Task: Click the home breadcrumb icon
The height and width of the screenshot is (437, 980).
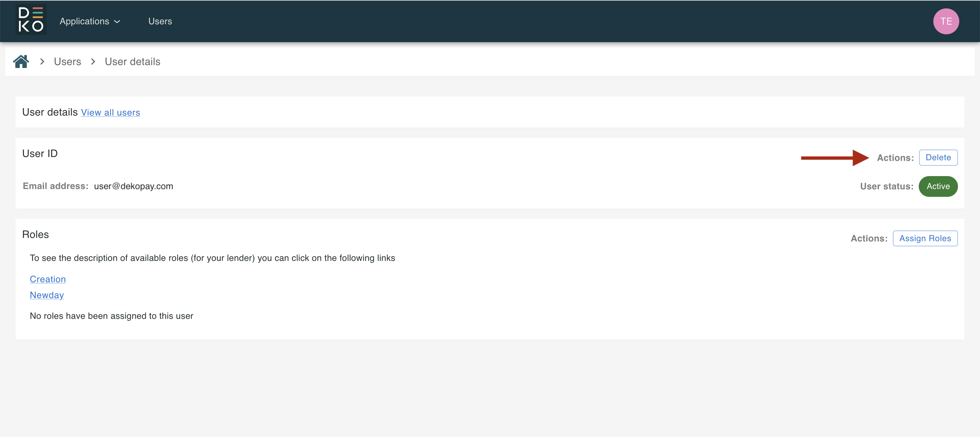Action: (x=21, y=62)
